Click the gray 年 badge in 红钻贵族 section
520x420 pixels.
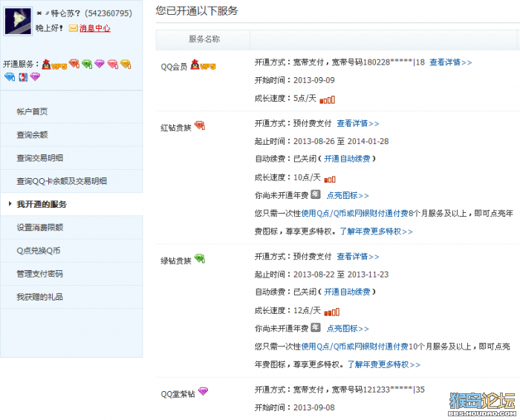click(316, 194)
